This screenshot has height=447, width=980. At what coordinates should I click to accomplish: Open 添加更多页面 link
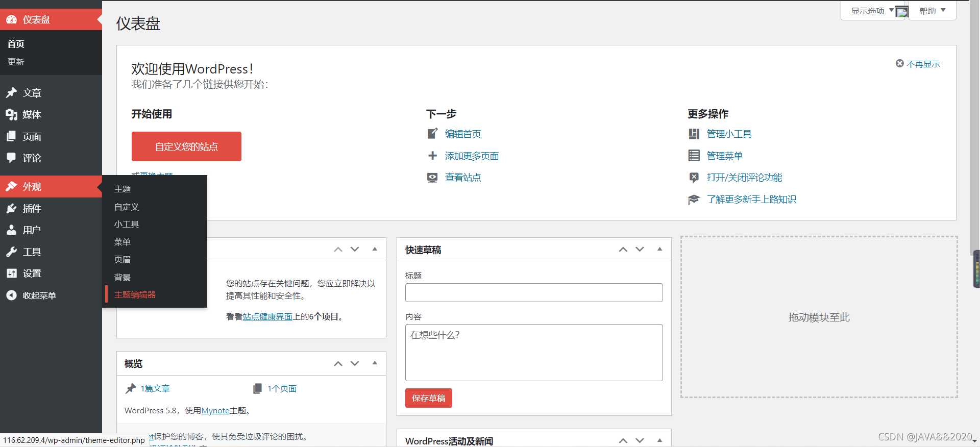point(472,156)
